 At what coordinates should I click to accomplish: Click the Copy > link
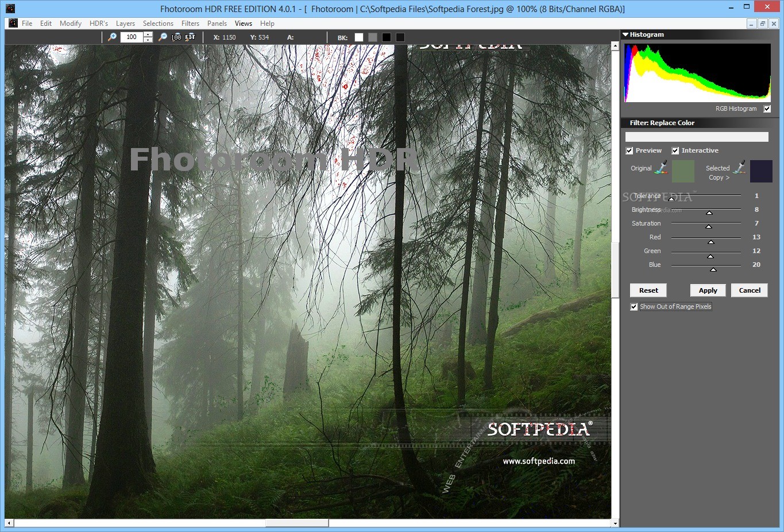pos(719,178)
